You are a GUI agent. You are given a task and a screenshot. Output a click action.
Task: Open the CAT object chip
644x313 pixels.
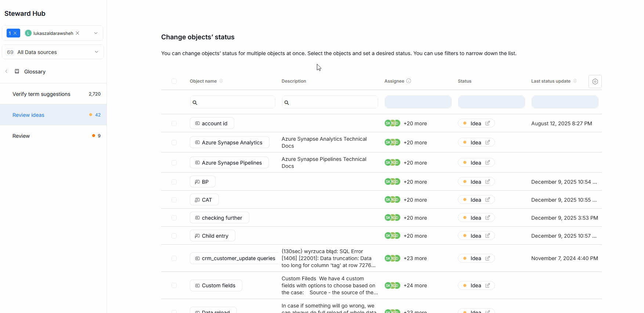point(204,200)
